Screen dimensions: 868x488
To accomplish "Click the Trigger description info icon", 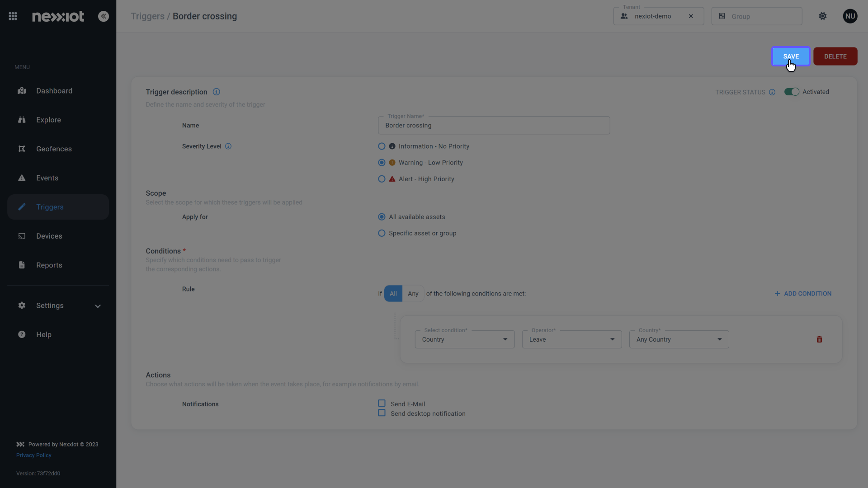I will (x=217, y=92).
